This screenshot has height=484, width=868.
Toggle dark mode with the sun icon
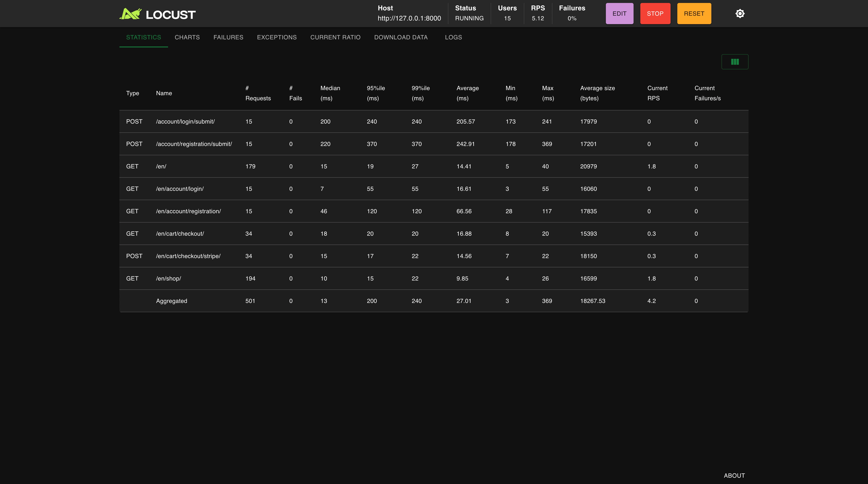740,14
